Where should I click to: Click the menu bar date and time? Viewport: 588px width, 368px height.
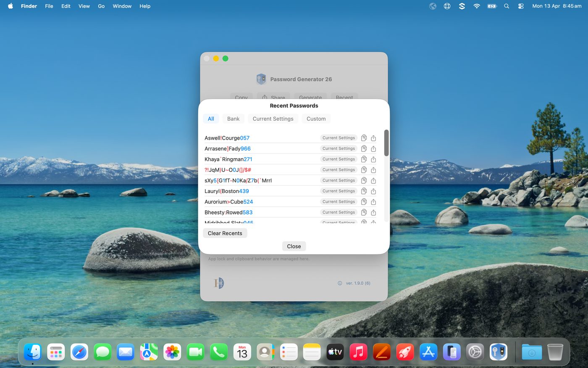point(557,6)
